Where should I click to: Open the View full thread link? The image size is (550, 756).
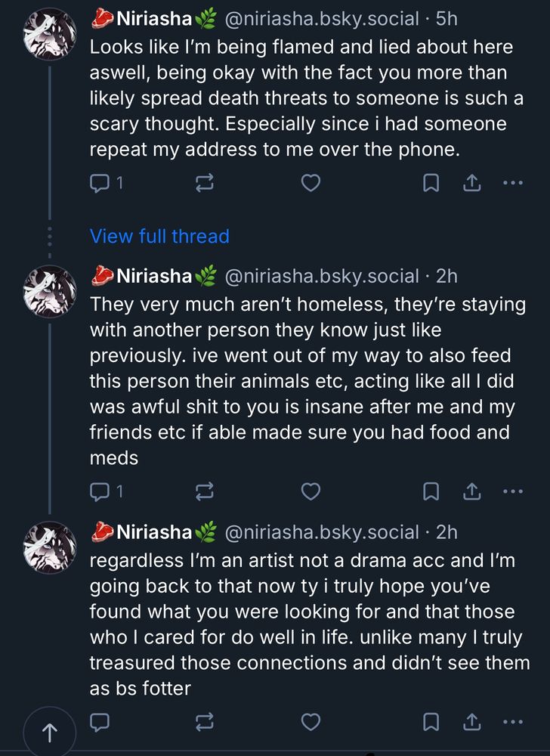pyautogui.click(x=159, y=236)
